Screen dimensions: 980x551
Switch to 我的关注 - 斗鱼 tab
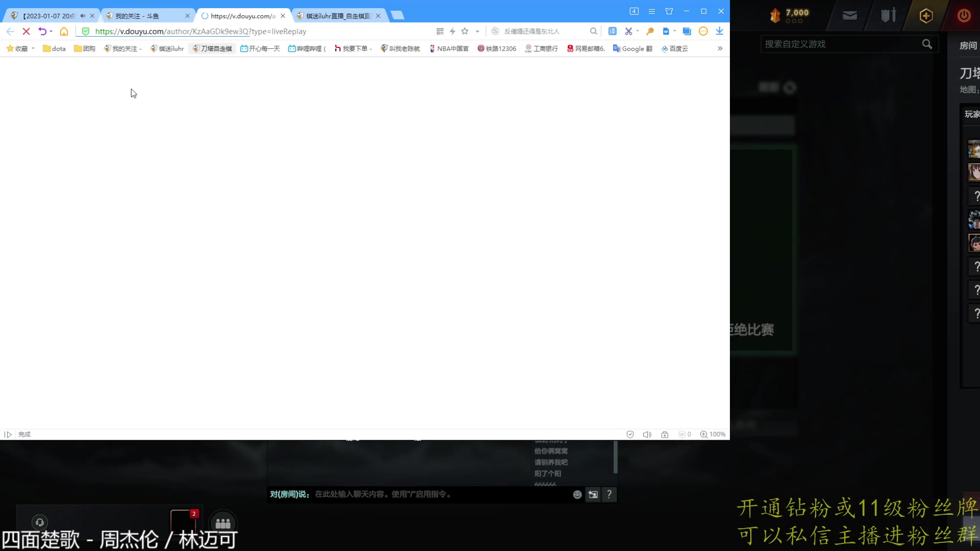(137, 16)
